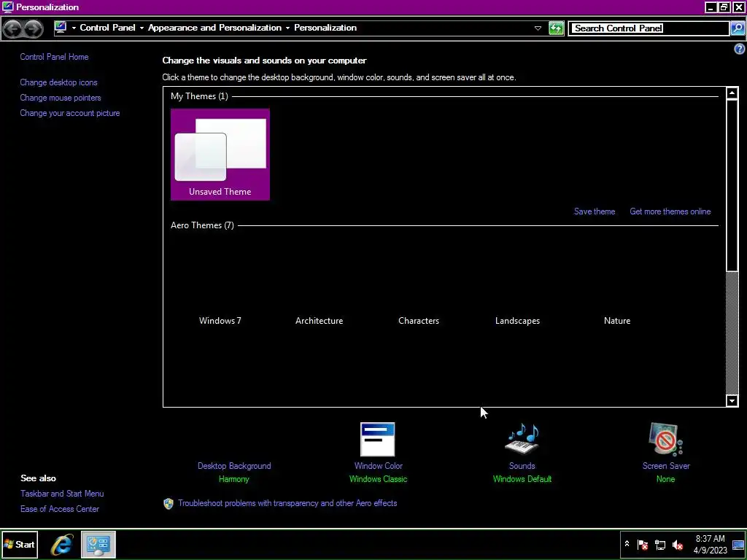747x560 pixels.
Task: Open Change desktop icons
Action: pyautogui.click(x=58, y=82)
